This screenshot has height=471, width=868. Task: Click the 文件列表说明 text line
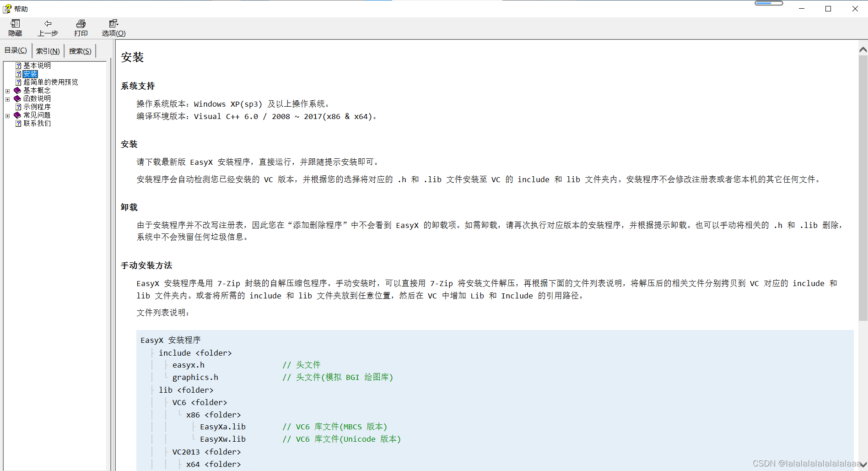[x=163, y=313]
